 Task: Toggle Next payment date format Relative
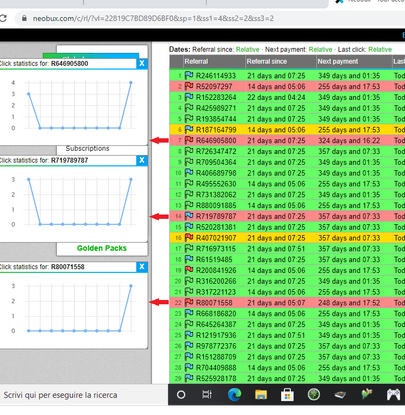click(320, 50)
